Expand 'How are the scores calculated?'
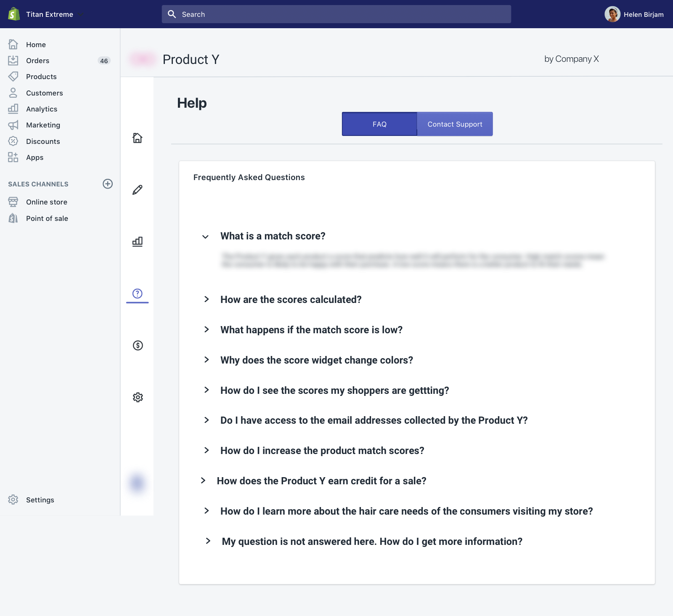The width and height of the screenshot is (673, 616). click(207, 299)
